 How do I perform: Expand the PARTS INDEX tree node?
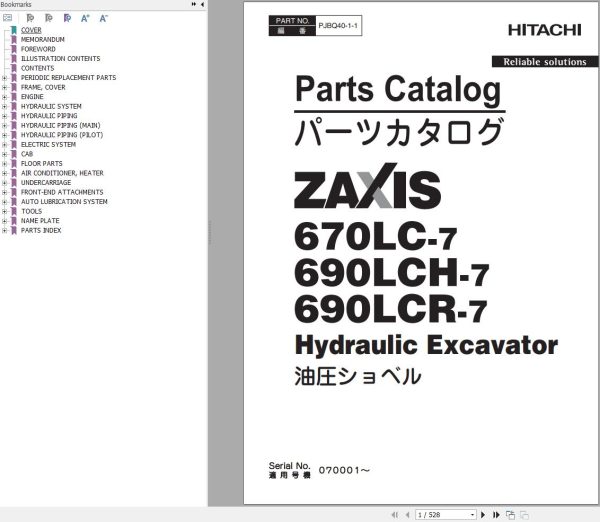click(x=5, y=231)
